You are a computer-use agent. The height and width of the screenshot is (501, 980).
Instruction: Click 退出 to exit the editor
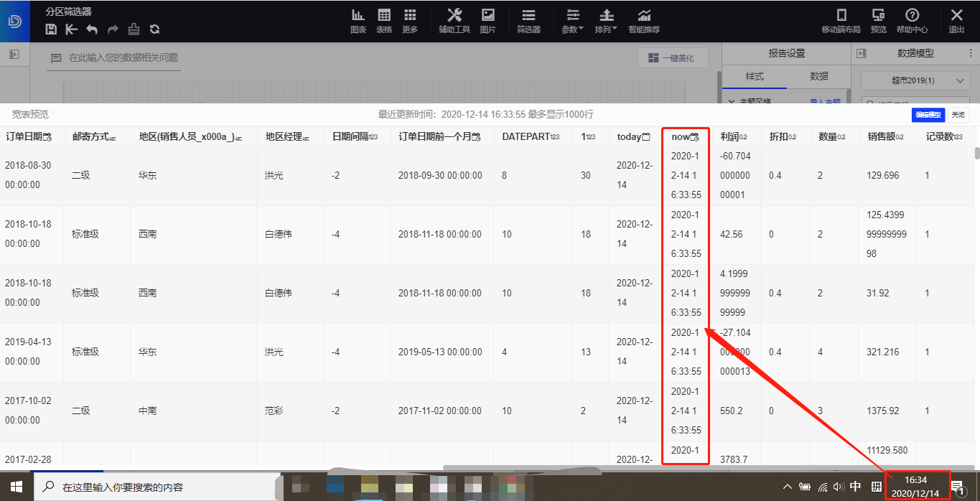click(x=956, y=21)
